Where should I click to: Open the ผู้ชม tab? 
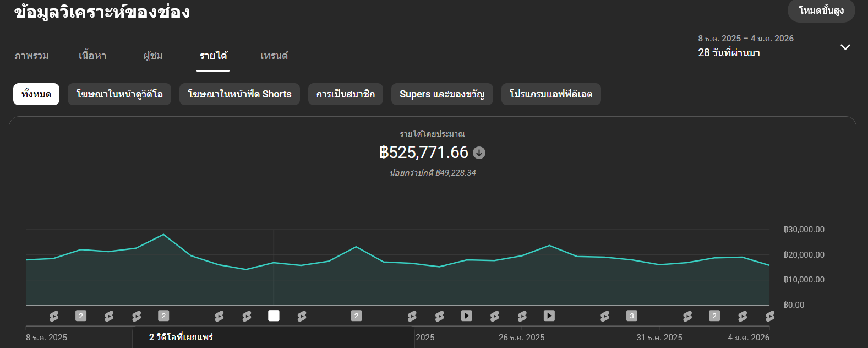coord(153,56)
